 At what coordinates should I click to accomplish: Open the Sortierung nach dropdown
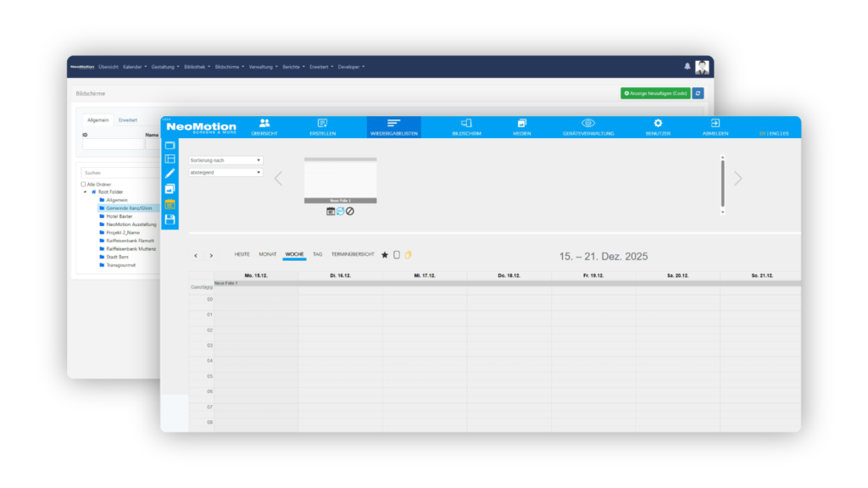coord(225,160)
